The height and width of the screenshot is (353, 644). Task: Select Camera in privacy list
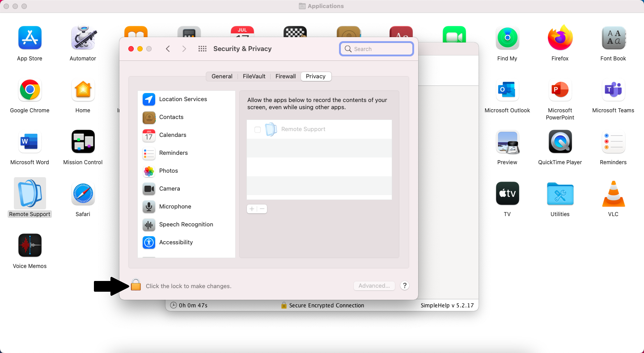pyautogui.click(x=186, y=189)
